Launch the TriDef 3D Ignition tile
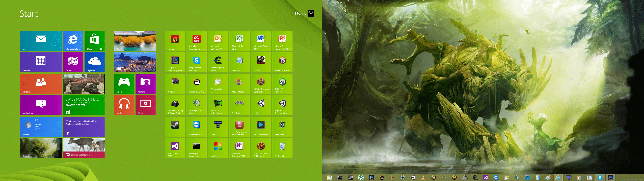Screen dimensions: 644x181 (x=282, y=84)
